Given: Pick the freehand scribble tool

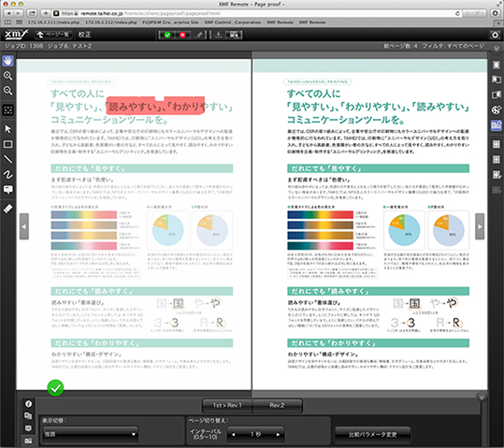Looking at the screenshot, I should pos(8,174).
